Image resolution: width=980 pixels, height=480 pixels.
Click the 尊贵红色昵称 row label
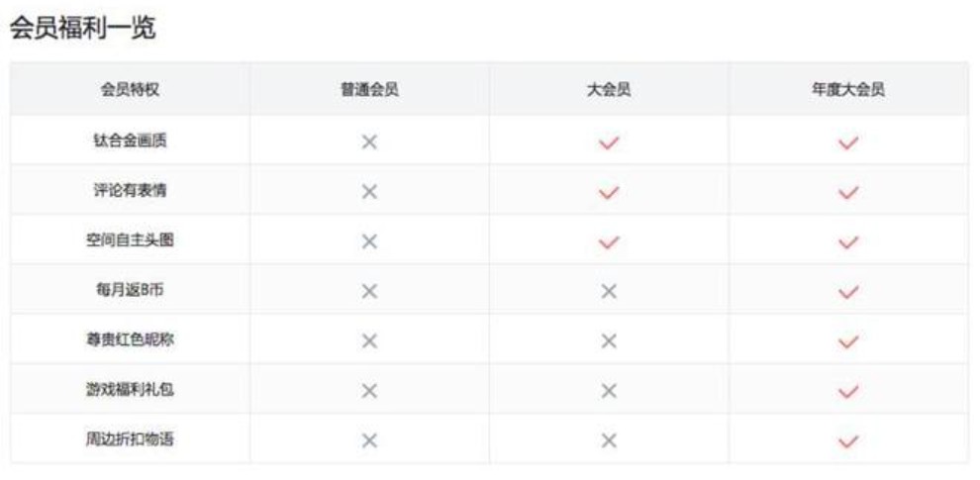point(130,339)
